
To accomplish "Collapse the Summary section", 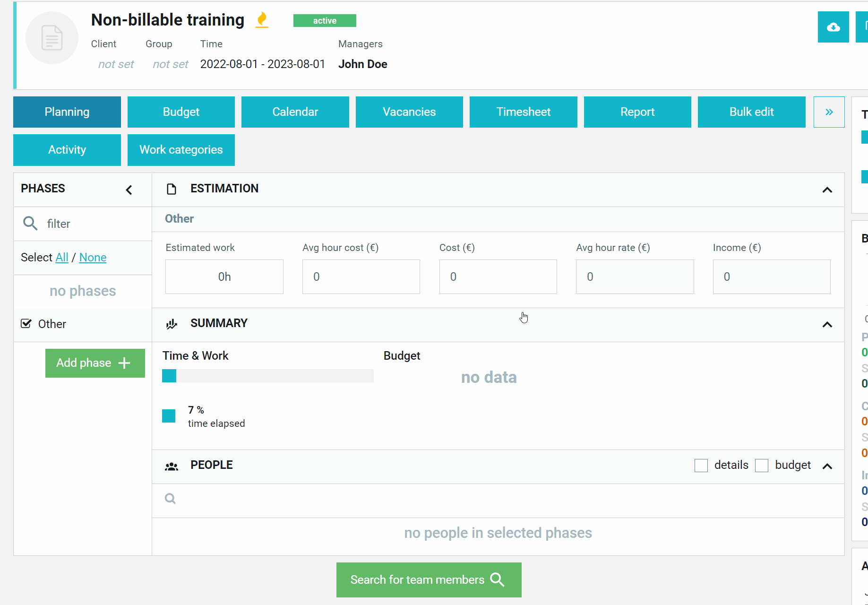I will (827, 325).
